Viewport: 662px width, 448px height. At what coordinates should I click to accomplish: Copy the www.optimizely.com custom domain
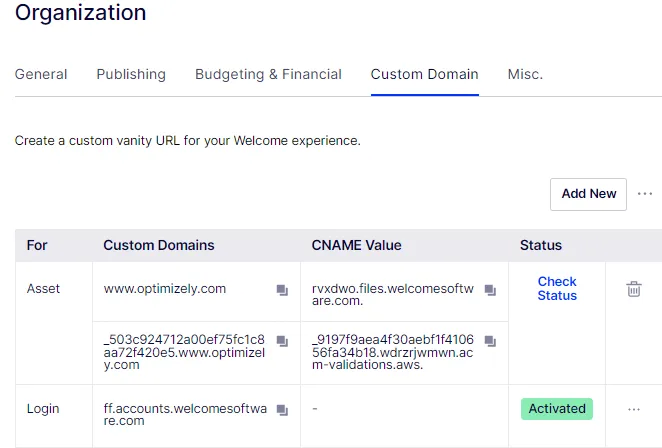[282, 290]
